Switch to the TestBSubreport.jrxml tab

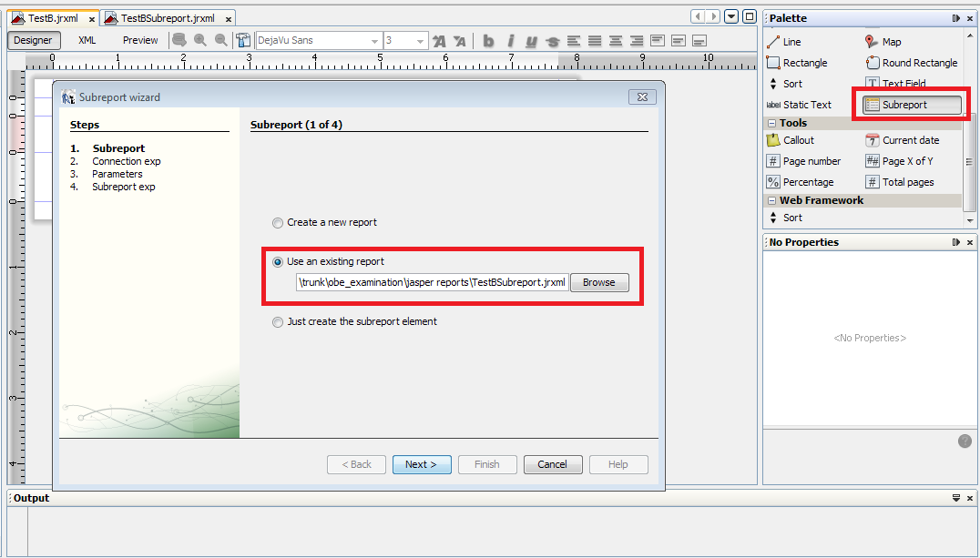click(167, 16)
